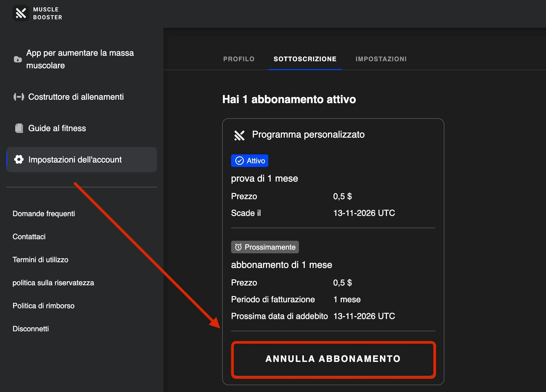546x392 pixels.
Task: Select the Sottoscrizione tab
Action: (305, 59)
